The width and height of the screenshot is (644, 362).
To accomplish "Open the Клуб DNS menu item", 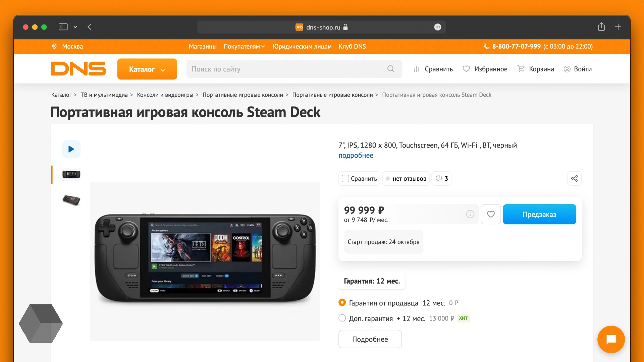I will [352, 47].
